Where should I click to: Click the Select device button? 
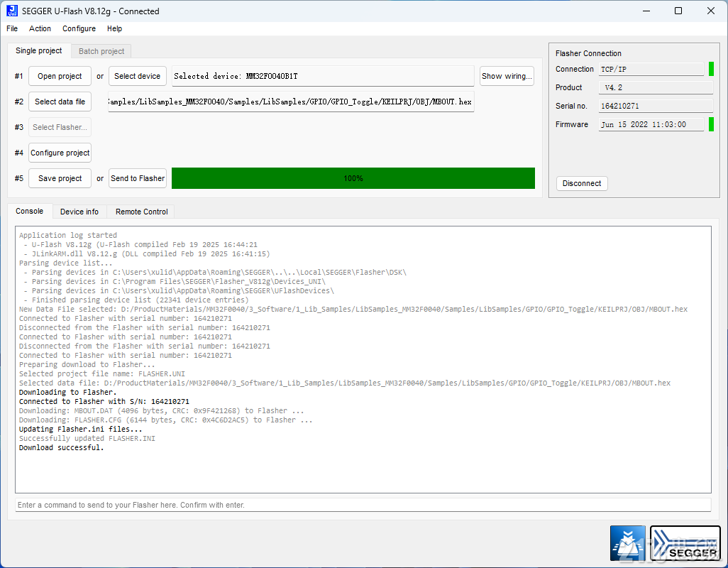[x=138, y=76]
